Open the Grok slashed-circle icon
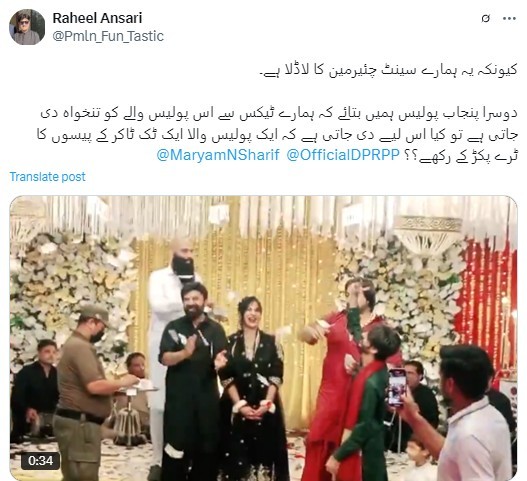Image resolution: width=527 pixels, height=481 pixels. click(x=485, y=18)
